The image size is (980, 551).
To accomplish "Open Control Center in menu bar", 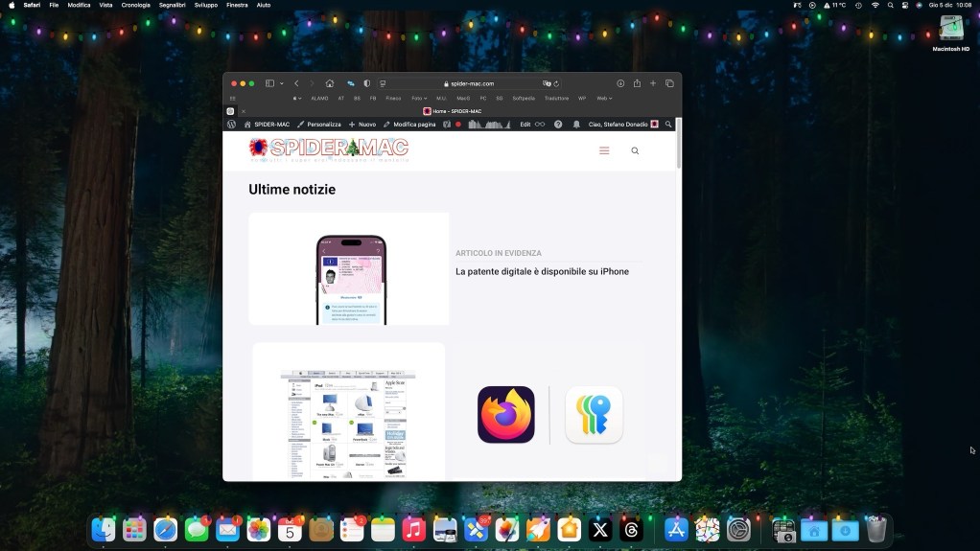I will (905, 5).
